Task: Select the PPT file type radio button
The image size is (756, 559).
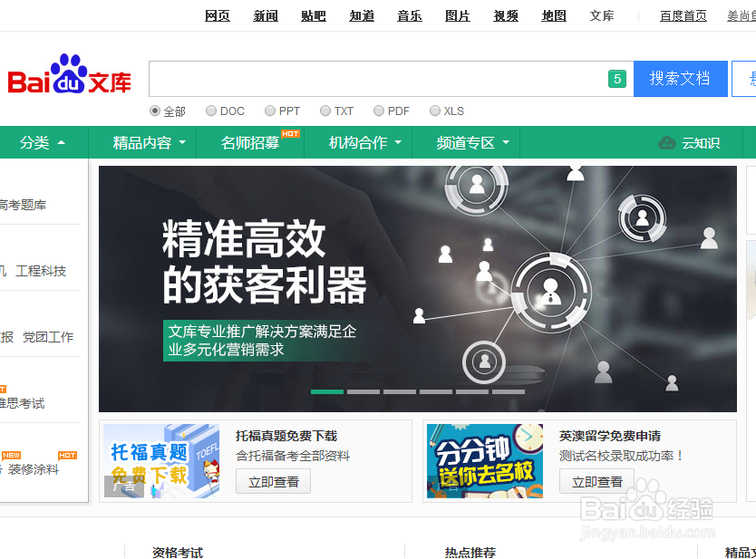Action: 269,111
